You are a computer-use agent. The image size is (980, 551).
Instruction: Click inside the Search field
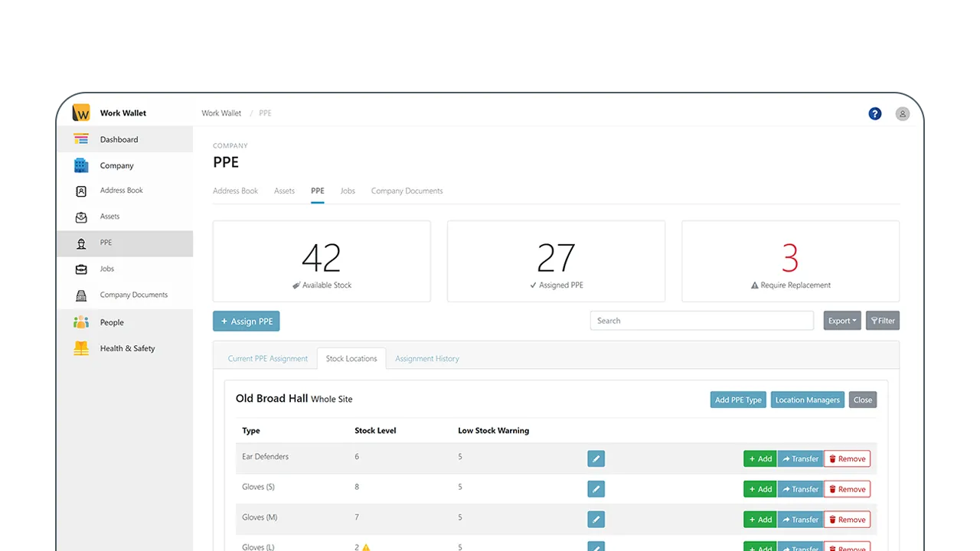tap(701, 320)
